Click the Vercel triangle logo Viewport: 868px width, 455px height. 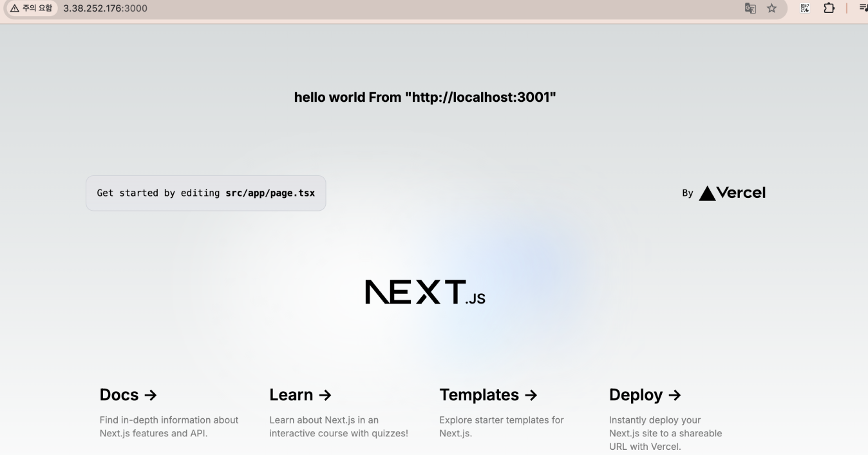coord(707,193)
